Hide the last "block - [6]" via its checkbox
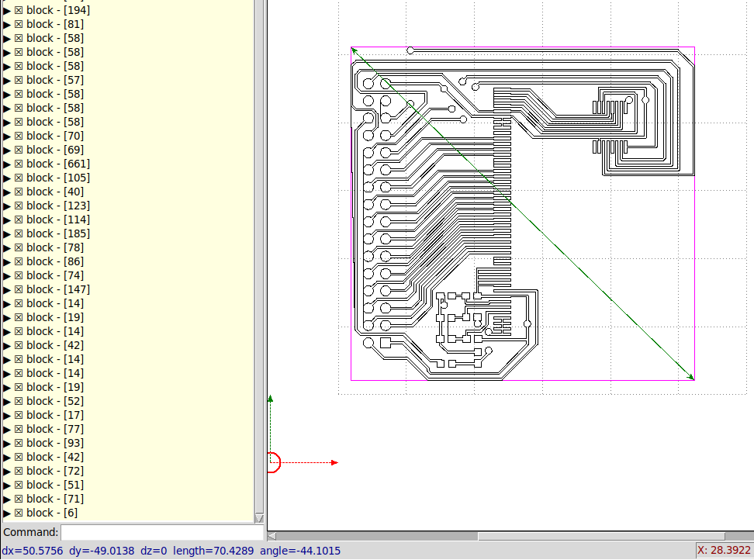This screenshot has width=754, height=560. click(x=17, y=512)
